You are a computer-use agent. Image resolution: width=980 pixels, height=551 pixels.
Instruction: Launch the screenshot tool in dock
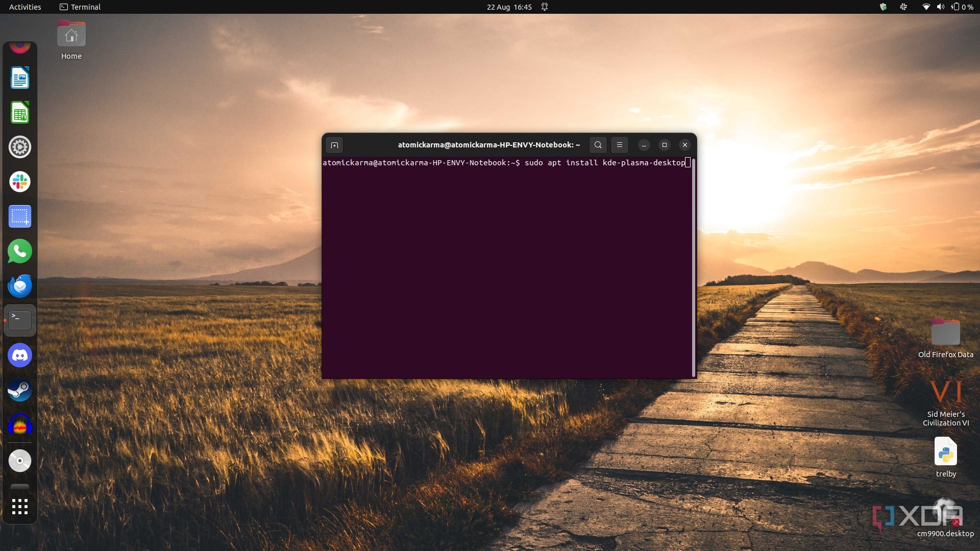[x=20, y=217]
